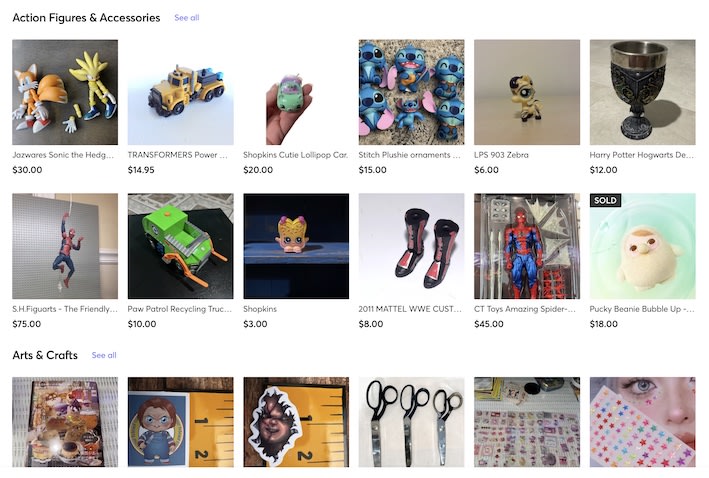Image resolution: width=709 pixels, height=478 pixels.
Task: Open See all for Arts & Crafts
Action: (104, 355)
